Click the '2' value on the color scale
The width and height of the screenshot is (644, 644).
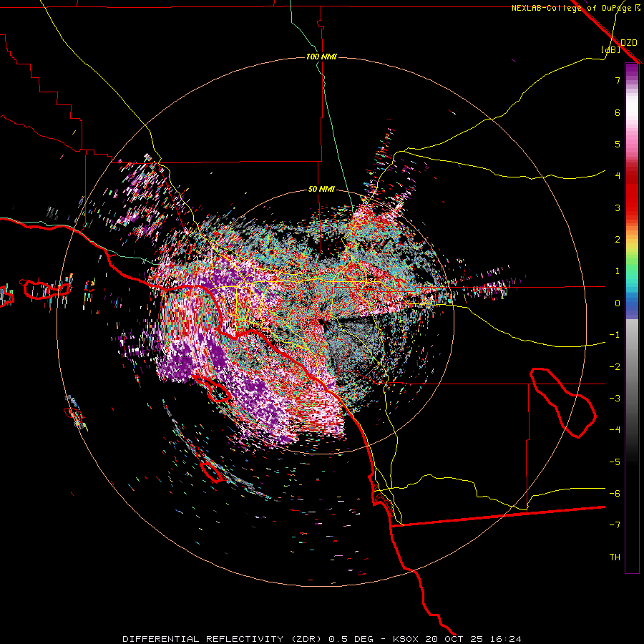coord(618,240)
